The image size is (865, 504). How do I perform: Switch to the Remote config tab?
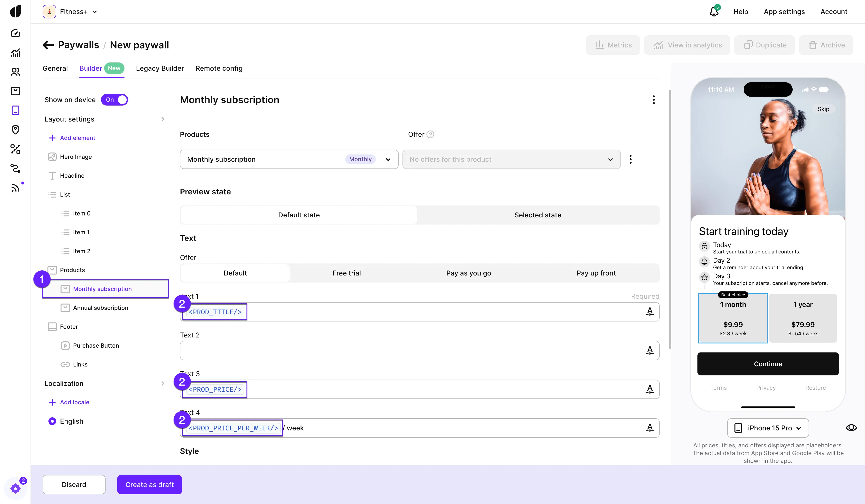pos(219,68)
